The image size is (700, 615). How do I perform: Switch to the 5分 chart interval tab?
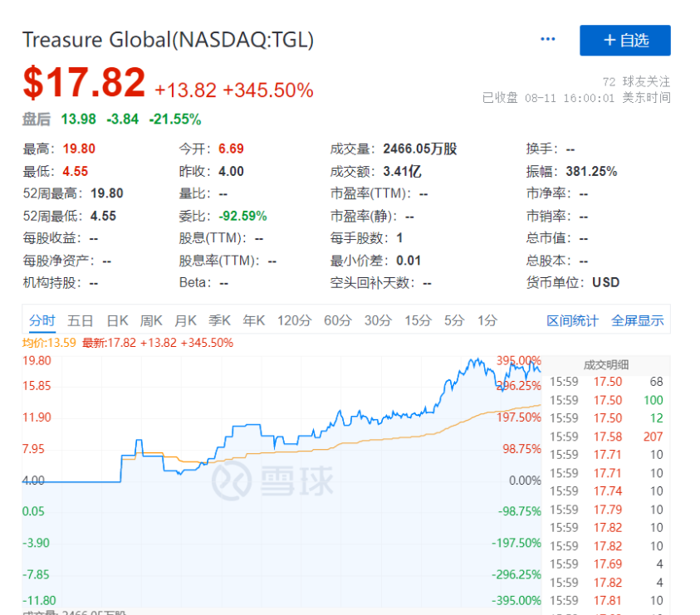pos(454,320)
